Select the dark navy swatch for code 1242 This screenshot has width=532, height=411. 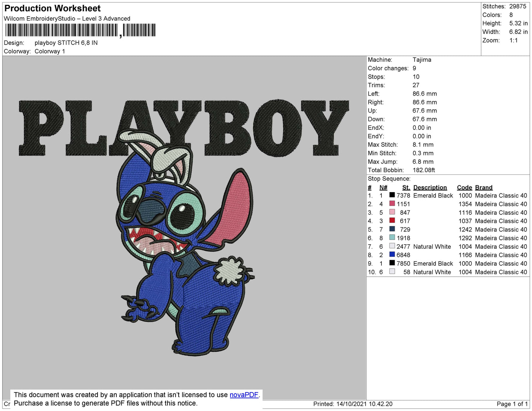tap(392, 229)
